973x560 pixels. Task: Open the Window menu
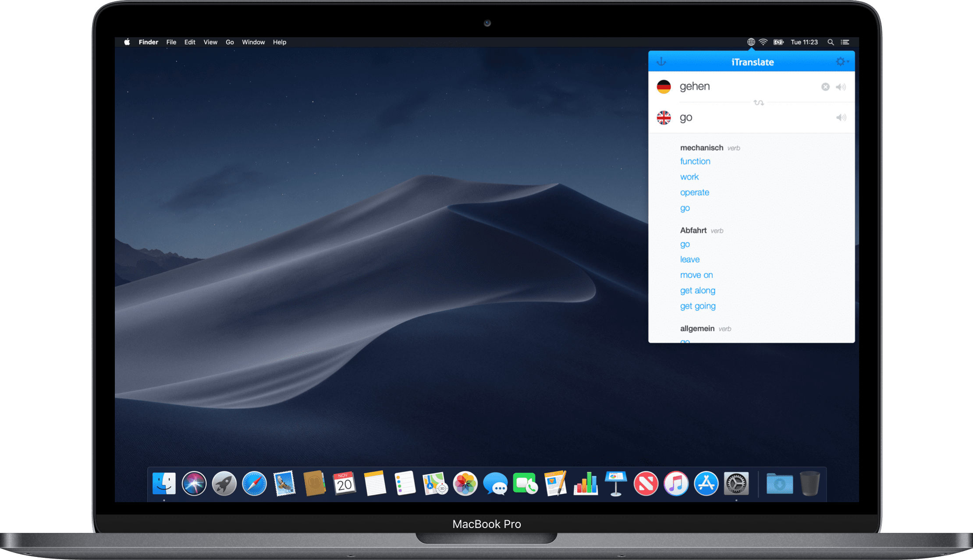253,42
